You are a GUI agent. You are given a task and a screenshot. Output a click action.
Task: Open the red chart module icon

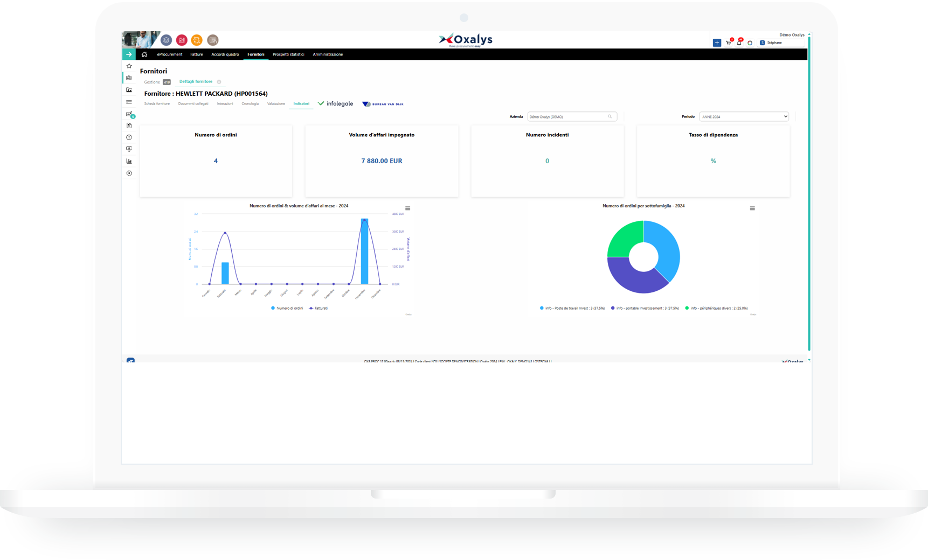coord(182,40)
